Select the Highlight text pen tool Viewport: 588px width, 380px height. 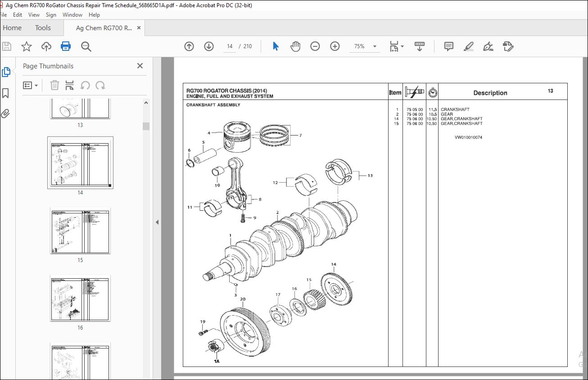[x=469, y=46]
